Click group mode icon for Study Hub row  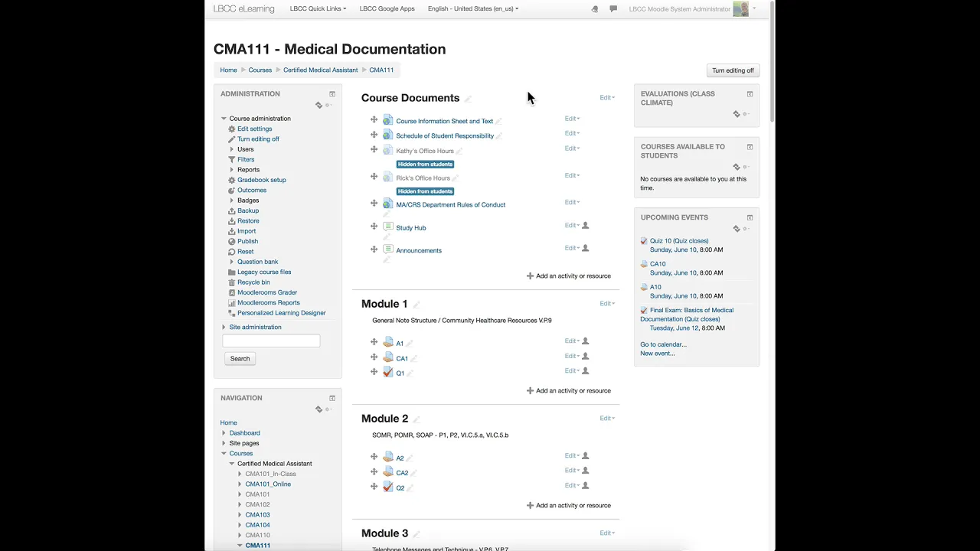point(586,225)
